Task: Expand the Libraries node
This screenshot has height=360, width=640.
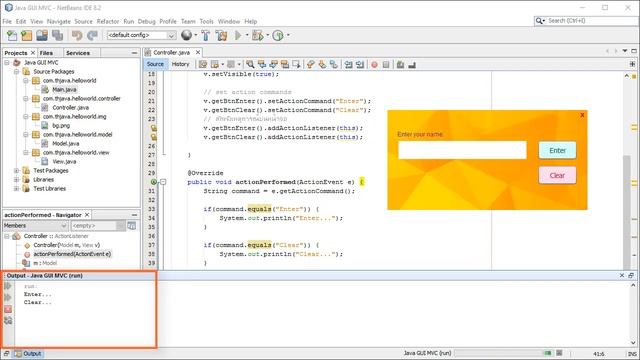Action: [x=16, y=180]
